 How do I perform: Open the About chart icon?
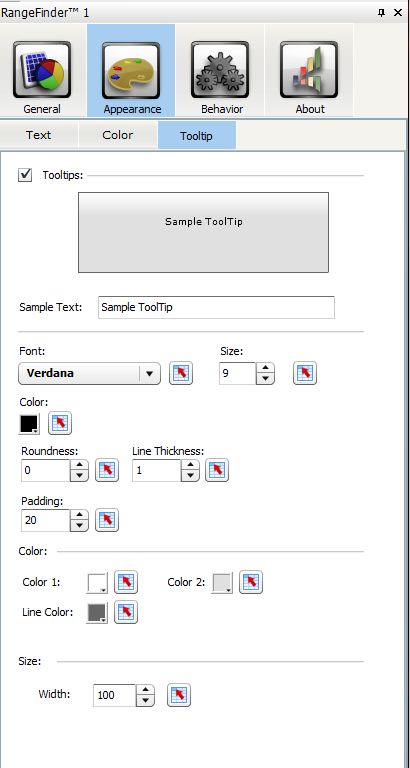pyautogui.click(x=309, y=71)
